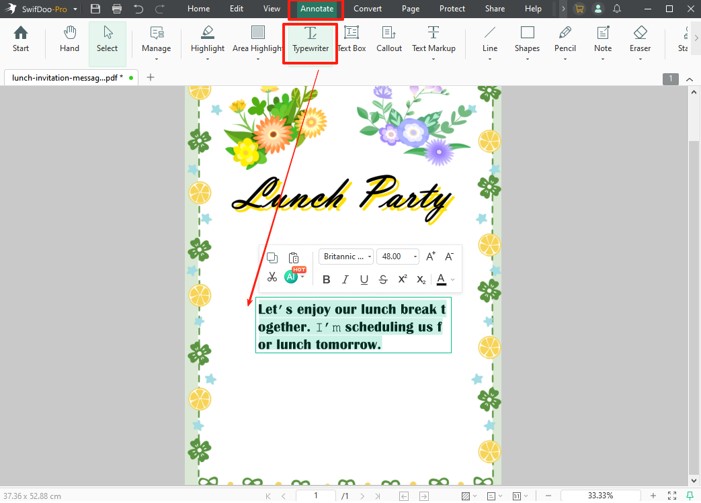
Task: Pick the Area Highlight tool
Action: coord(258,40)
